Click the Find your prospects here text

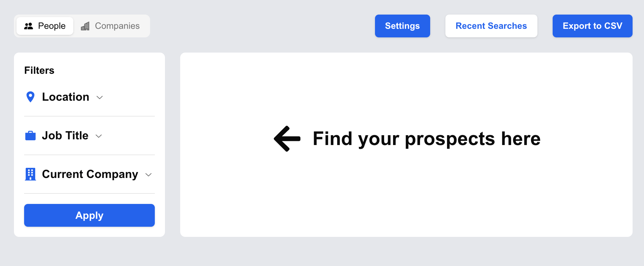click(x=427, y=139)
